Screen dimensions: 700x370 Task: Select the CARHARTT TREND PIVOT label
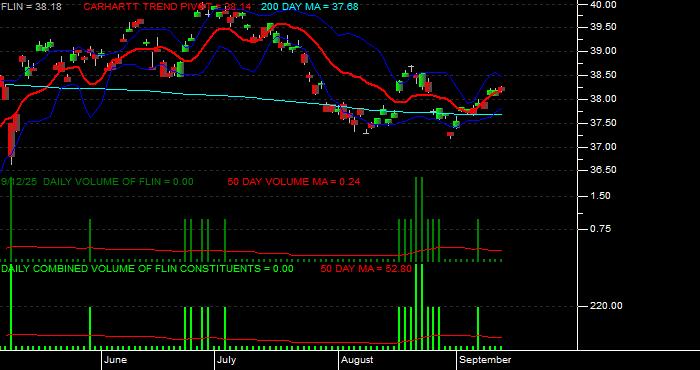(167, 7)
